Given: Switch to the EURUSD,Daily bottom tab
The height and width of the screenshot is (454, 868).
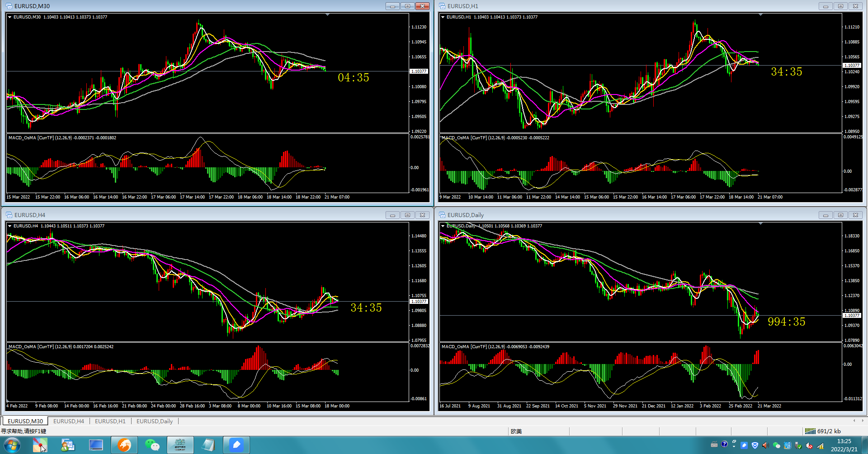Looking at the screenshot, I should [x=155, y=421].
